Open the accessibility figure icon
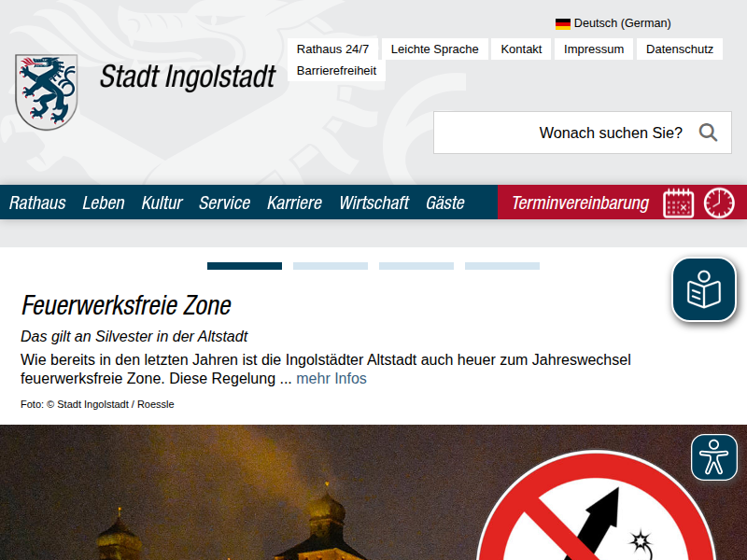747x560 pixels. (714, 457)
